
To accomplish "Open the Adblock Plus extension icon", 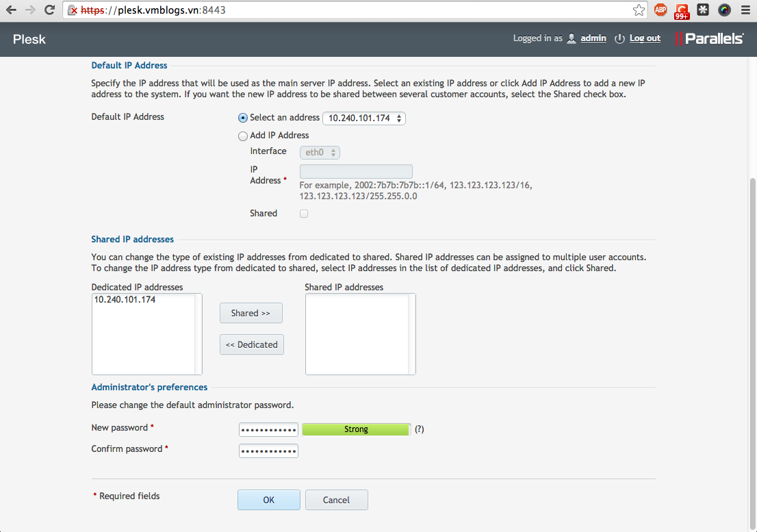I will (x=660, y=10).
